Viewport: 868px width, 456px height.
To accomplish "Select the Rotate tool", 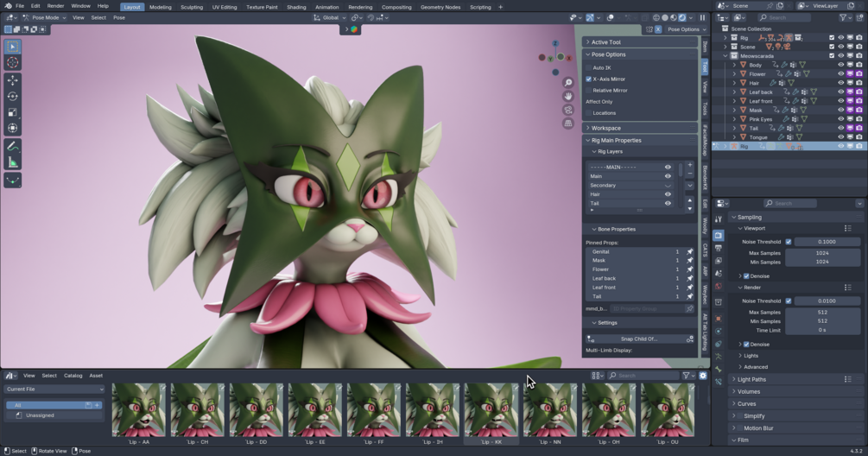I will pyautogui.click(x=12, y=96).
